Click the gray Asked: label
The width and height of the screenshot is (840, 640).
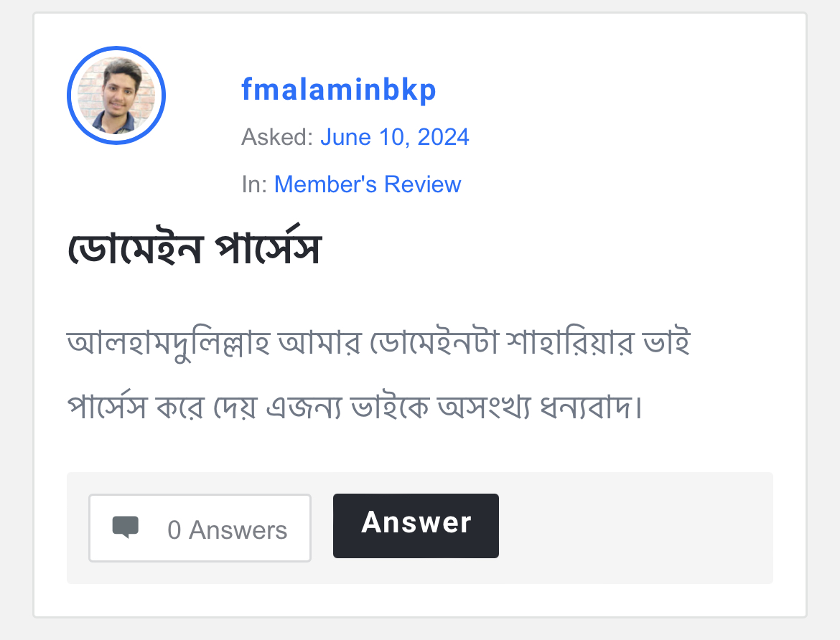coord(277,136)
